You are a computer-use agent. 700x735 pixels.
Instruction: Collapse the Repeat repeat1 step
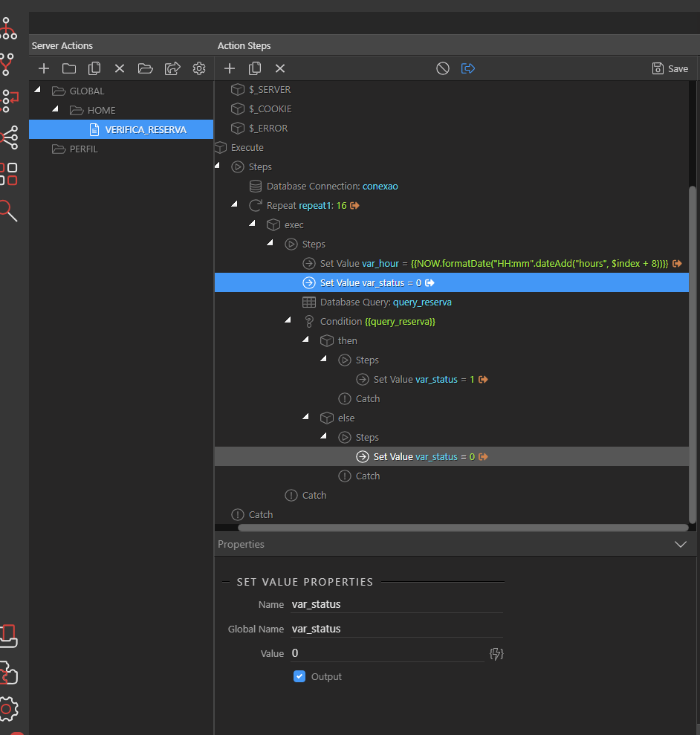234,204
